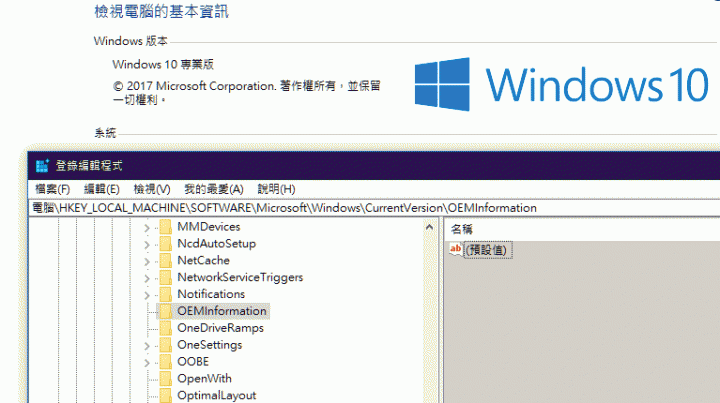720x403 pixels.
Task: Select the OptimalLayout tree label
Action: pos(216,395)
